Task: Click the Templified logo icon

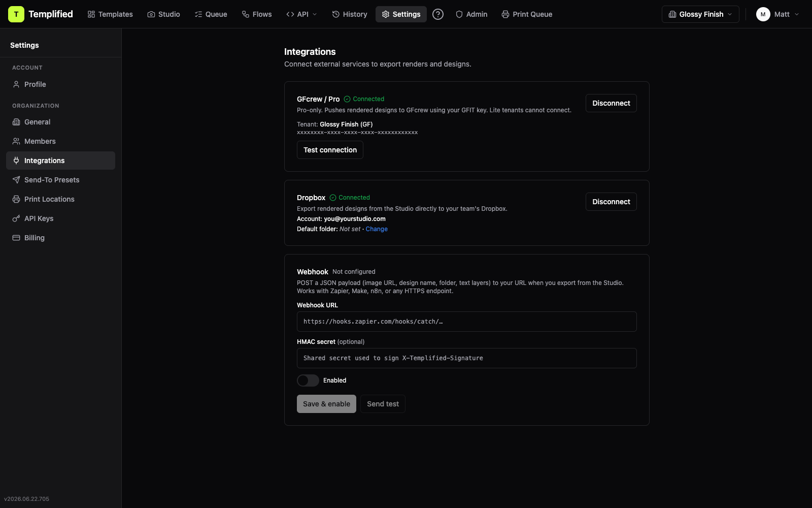Action: tap(16, 14)
